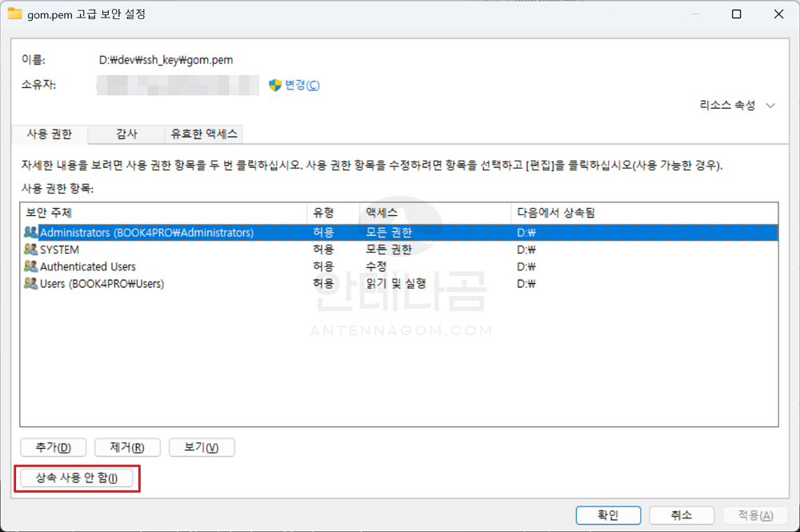Click the UAC shield icon beside 변경
The image size is (800, 532).
[x=275, y=85]
